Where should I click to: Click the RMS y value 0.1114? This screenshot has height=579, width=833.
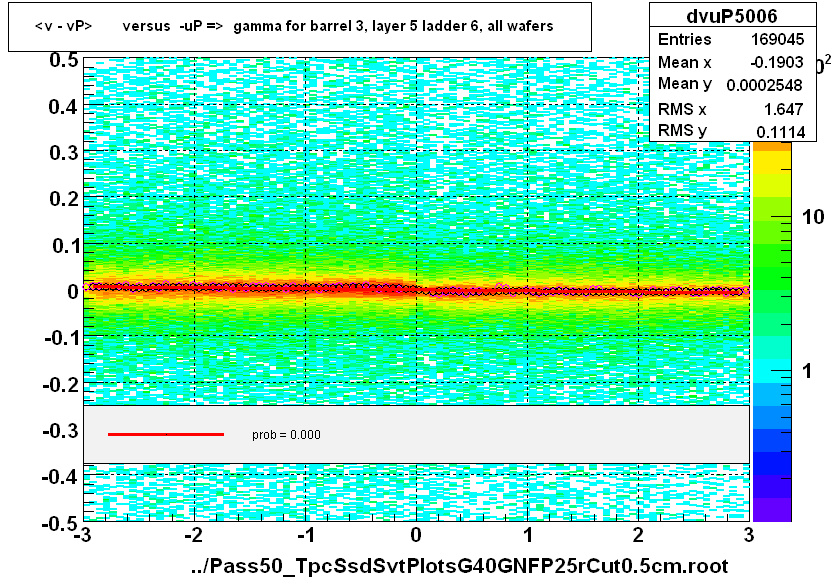tap(780, 131)
